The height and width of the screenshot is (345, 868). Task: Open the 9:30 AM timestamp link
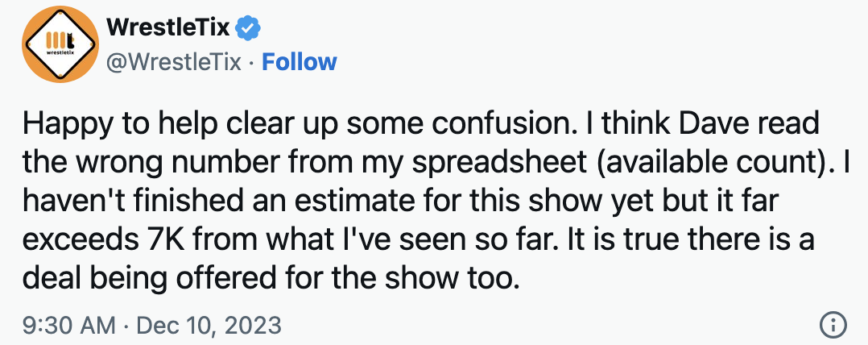click(x=70, y=325)
